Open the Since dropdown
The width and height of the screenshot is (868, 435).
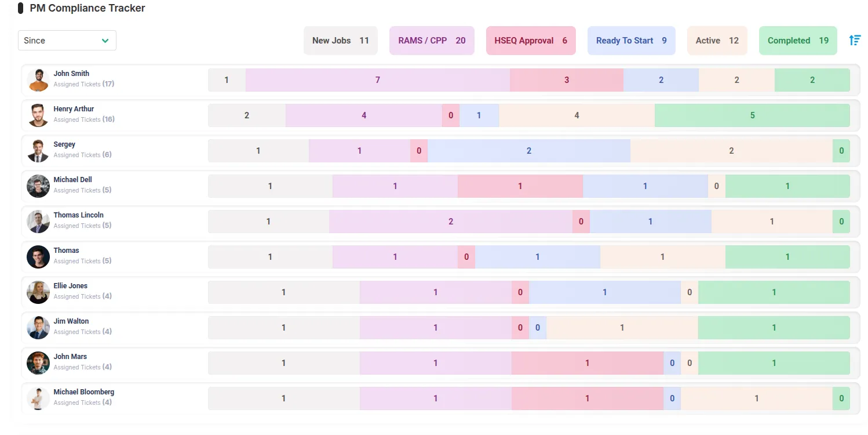point(67,41)
